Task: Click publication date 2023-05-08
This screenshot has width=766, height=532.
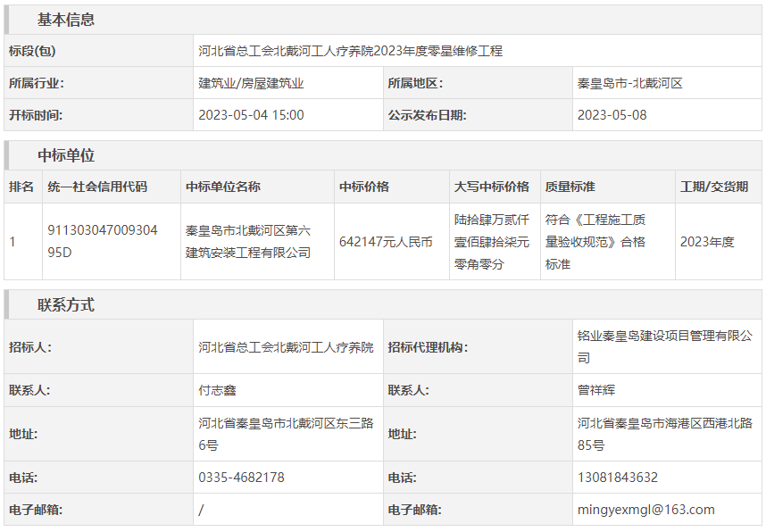Action: point(612,115)
